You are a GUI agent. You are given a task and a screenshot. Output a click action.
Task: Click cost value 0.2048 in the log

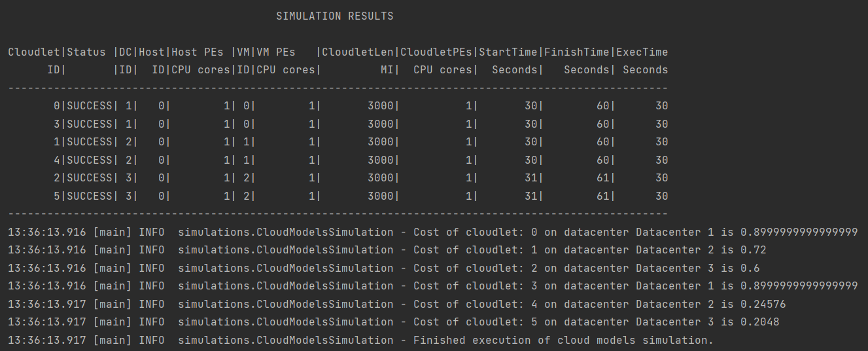(x=760, y=322)
